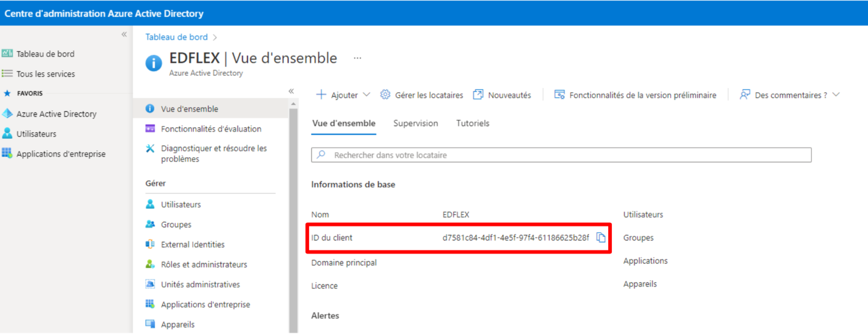Screen dimensions: 868x334
Task: Click the Centre d'administration Azure Active Directory title
Action: [104, 14]
